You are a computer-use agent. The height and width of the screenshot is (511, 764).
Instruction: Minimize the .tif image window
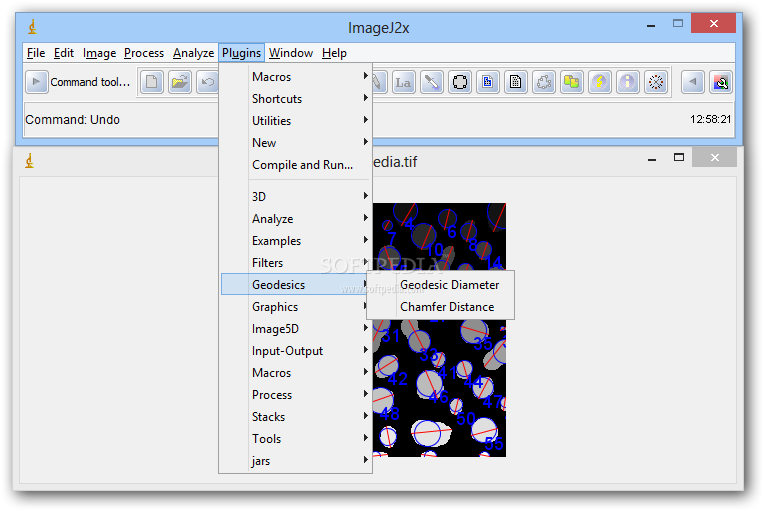652,158
